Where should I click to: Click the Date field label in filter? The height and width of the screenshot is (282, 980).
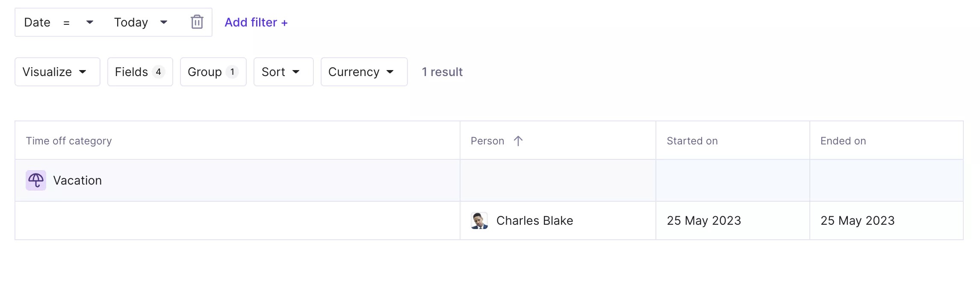(x=37, y=22)
